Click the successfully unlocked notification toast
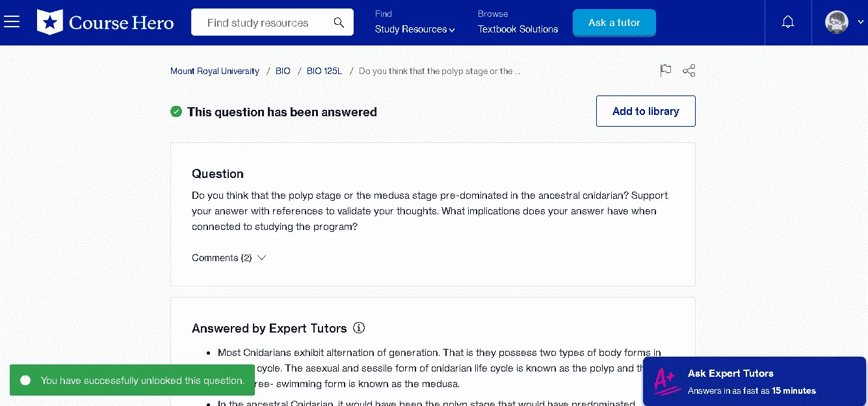 [x=132, y=380]
